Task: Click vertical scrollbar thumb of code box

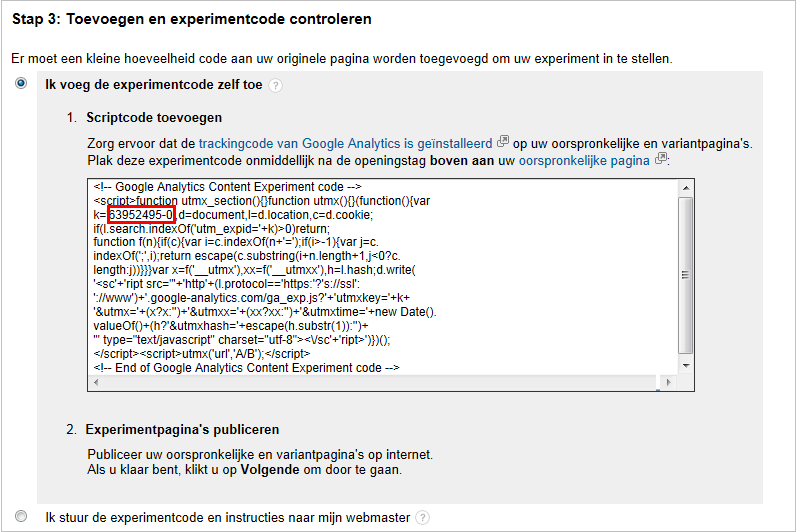Action: click(686, 275)
